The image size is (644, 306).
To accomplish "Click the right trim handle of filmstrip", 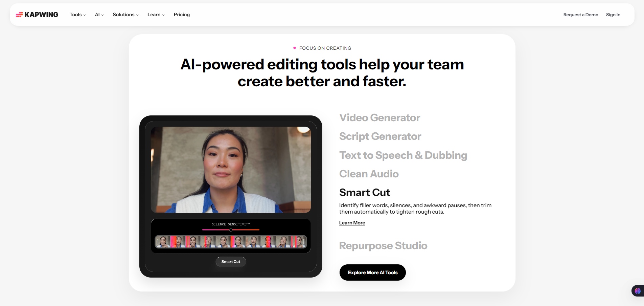I will pyautogui.click(x=304, y=242).
